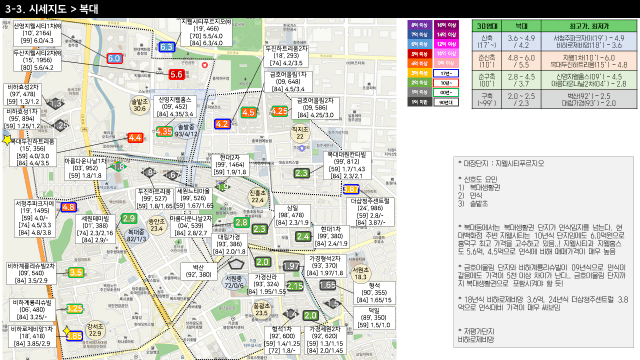Viewport: 640px width, 360px height.
Task: Select the red circular location pin marker
Action: tap(205, 65)
